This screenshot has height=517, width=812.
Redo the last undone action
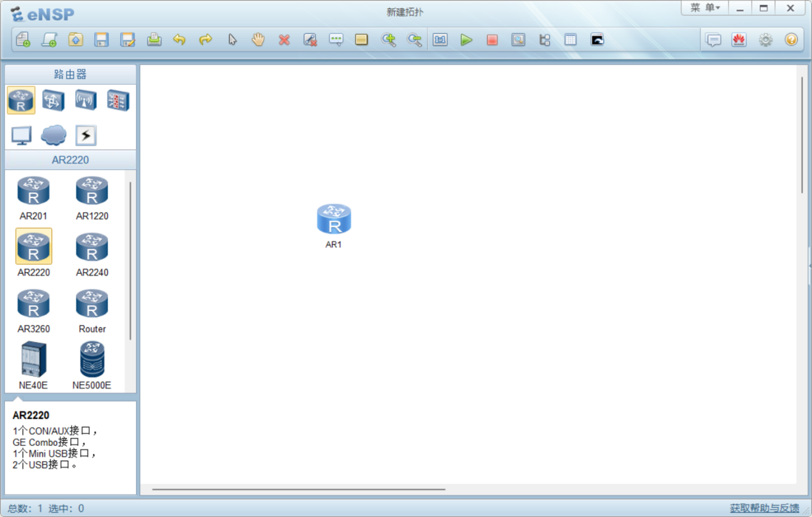[205, 40]
